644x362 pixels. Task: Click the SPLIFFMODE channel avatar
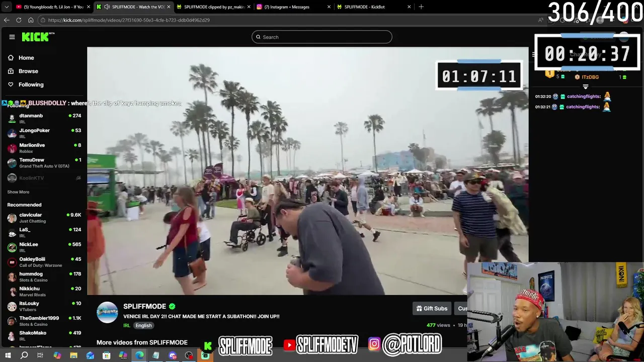coord(107,312)
